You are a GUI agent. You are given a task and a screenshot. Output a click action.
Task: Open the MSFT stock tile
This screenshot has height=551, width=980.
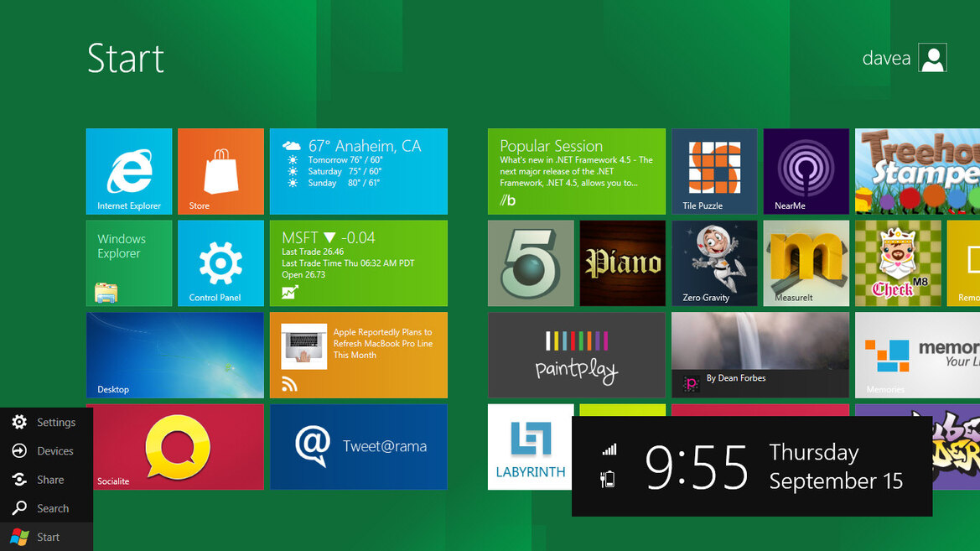pyautogui.click(x=359, y=263)
